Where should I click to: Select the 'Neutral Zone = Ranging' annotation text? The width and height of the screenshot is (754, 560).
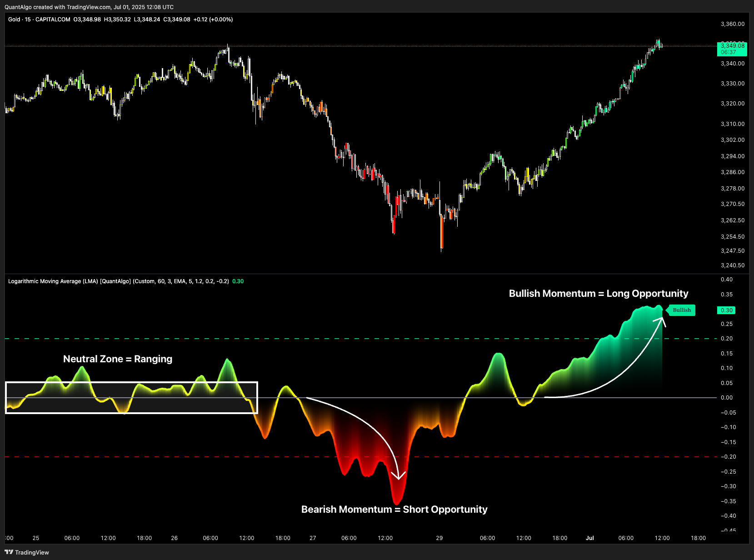pos(118,359)
